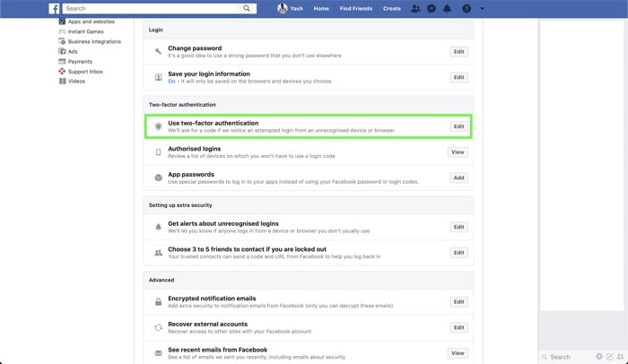View recent emails from Facebook
The height and width of the screenshot is (364, 628).
458,353
